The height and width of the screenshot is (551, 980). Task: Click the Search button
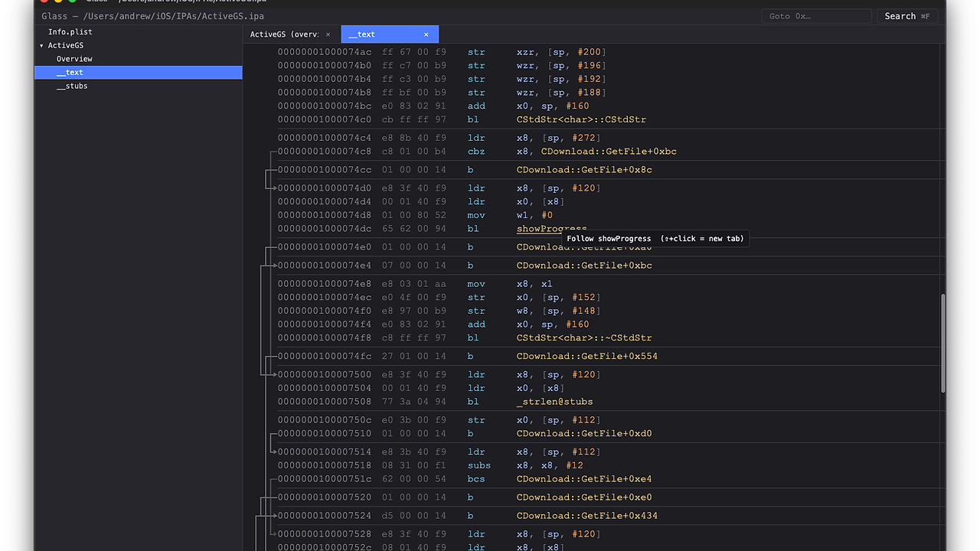point(907,16)
